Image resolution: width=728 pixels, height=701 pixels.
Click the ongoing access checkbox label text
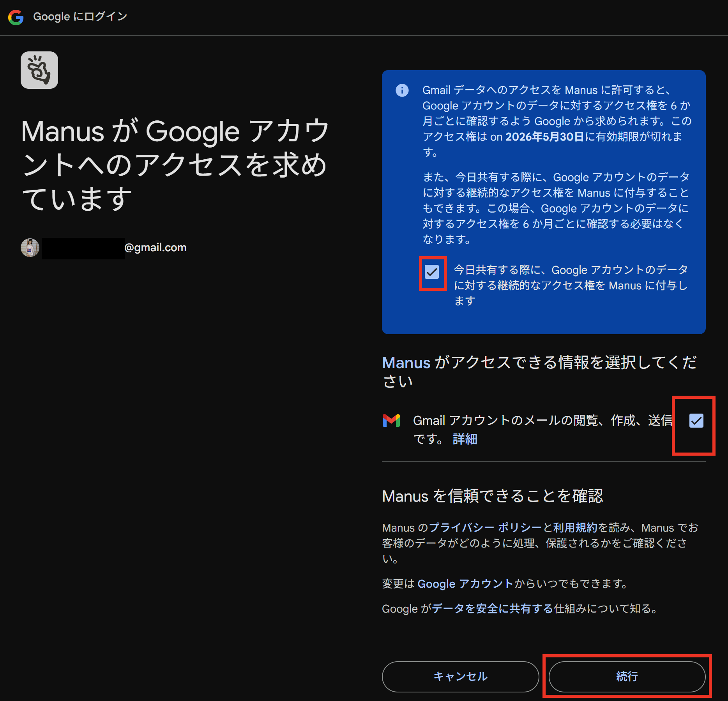pyautogui.click(x=571, y=285)
